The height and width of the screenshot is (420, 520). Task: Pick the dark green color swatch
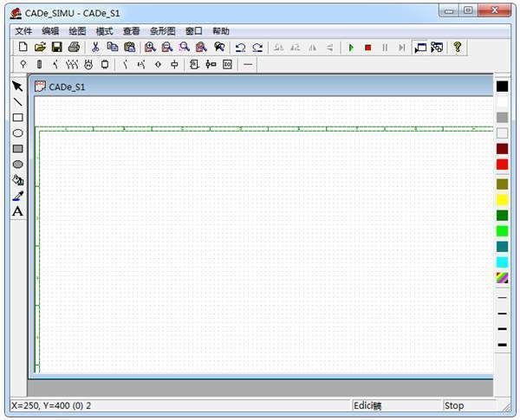tap(502, 215)
